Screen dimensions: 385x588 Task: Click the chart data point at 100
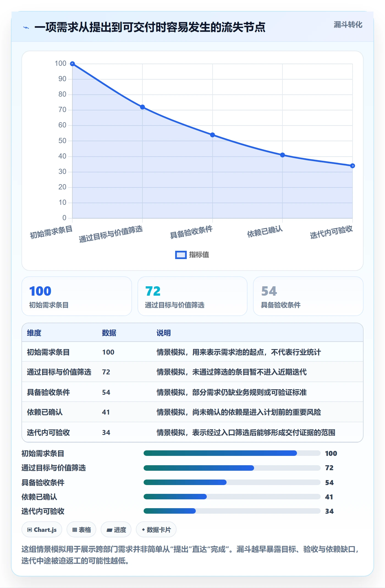click(72, 64)
